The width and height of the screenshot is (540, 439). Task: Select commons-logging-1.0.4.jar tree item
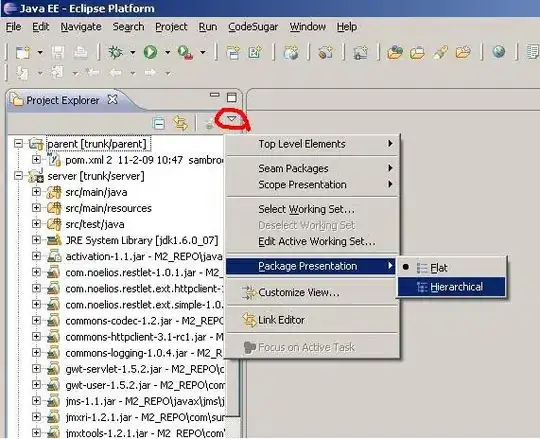point(144,353)
